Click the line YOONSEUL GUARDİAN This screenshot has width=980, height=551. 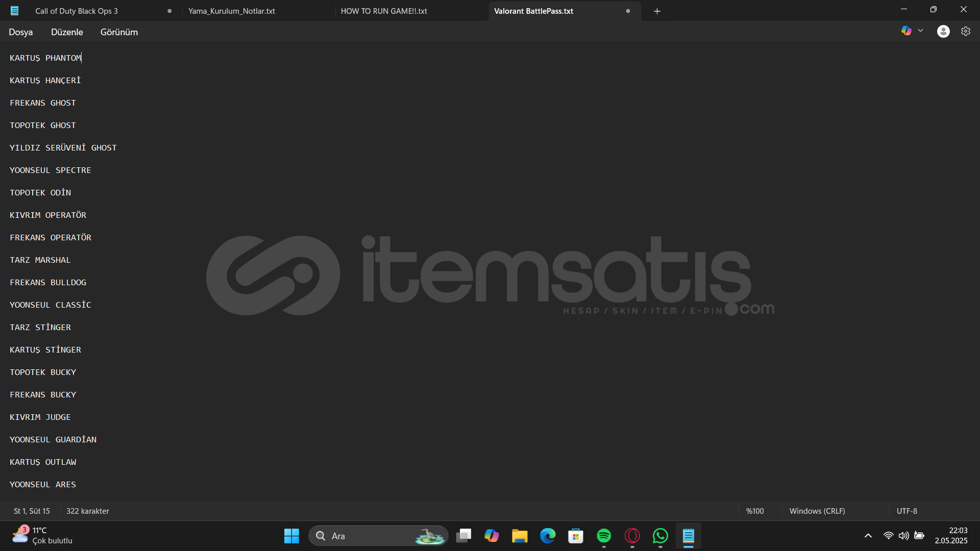pos(53,440)
